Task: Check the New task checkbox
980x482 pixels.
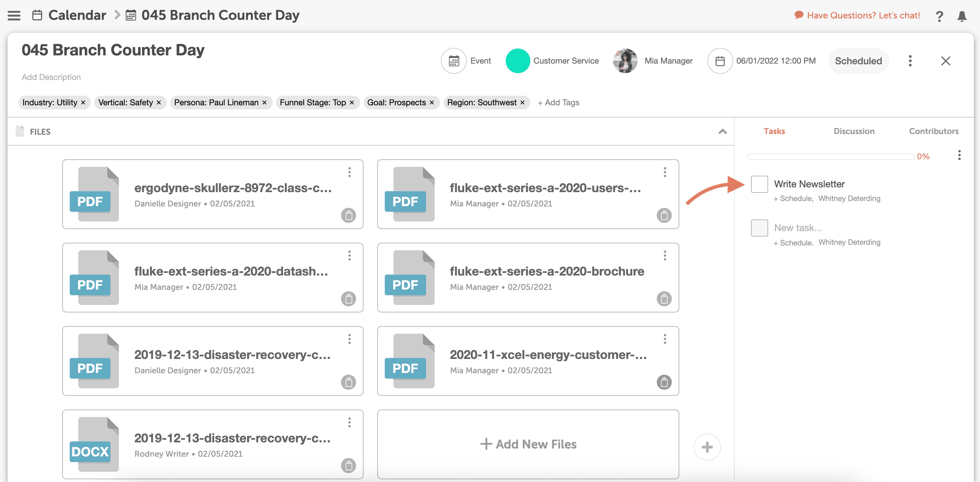Action: tap(759, 228)
